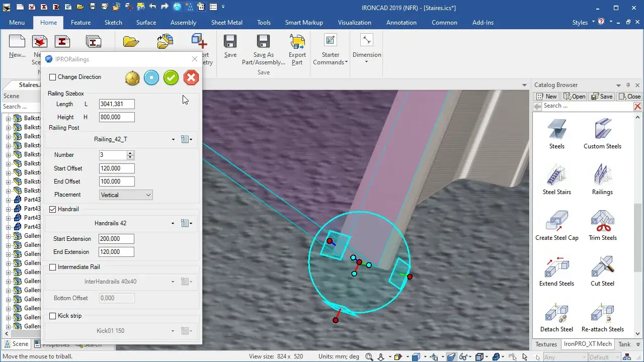Click the Export Part ribbon icon

pyautogui.click(x=297, y=50)
